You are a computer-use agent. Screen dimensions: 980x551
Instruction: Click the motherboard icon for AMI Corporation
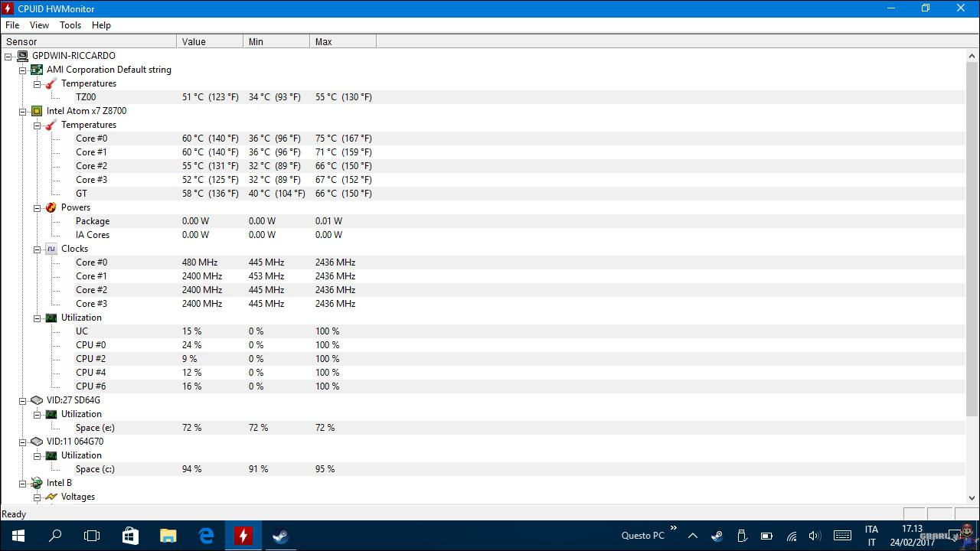pos(36,70)
